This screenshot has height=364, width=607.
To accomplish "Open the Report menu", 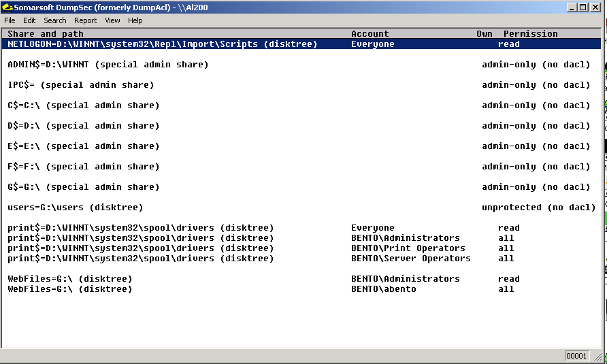I will (x=85, y=20).
